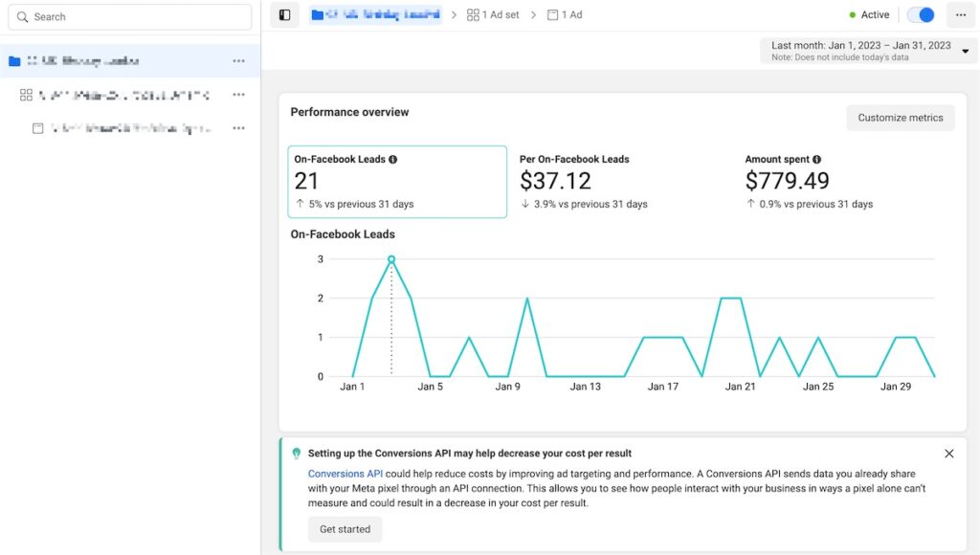Click the Get started button
This screenshot has height=555, width=980.
(345, 529)
